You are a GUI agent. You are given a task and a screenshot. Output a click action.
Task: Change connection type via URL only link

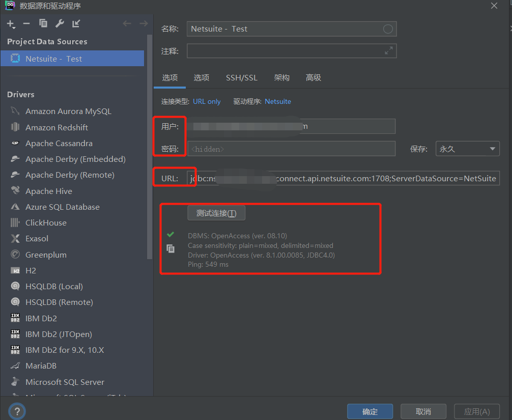pos(207,102)
